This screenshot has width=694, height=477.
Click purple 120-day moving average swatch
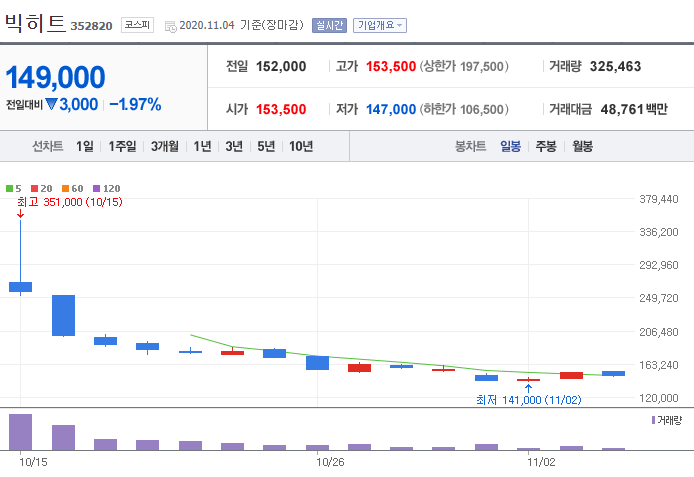(x=96, y=188)
